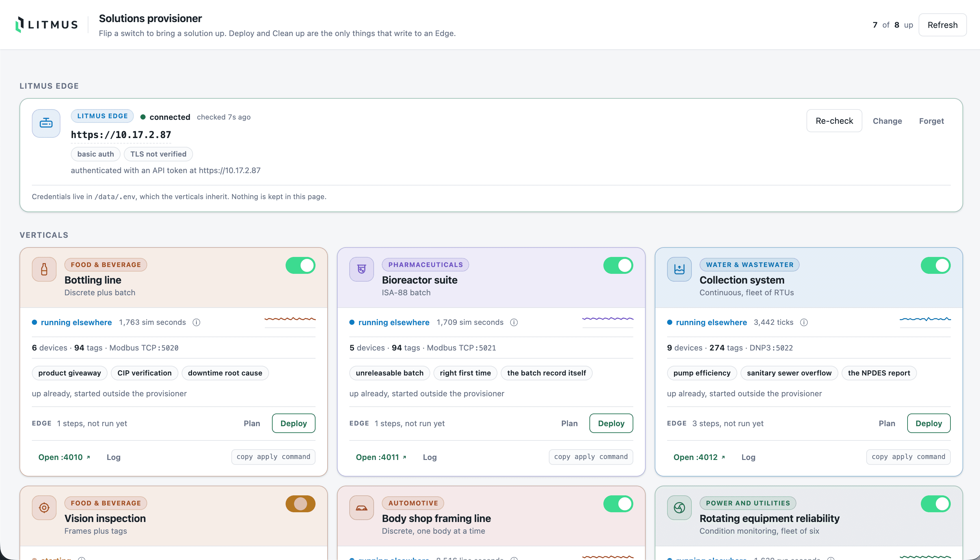980x560 pixels.
Task: Click the CIP verification chip
Action: 144,373
